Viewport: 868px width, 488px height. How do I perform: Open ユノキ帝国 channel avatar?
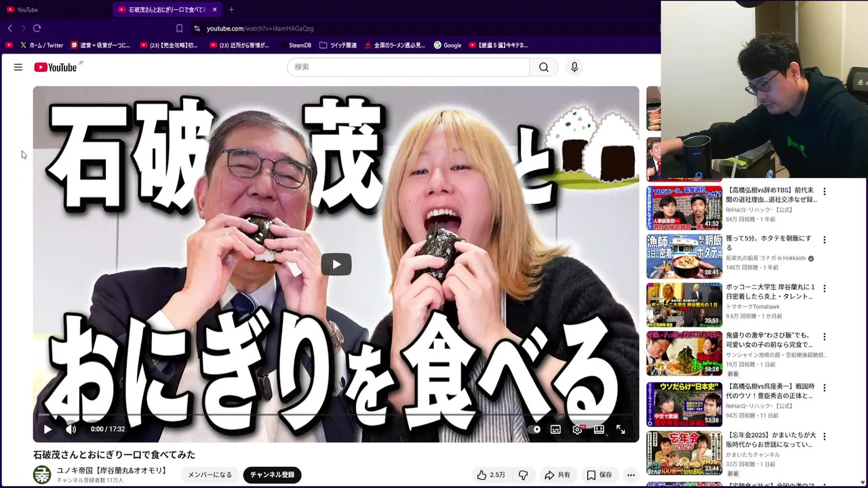42,474
